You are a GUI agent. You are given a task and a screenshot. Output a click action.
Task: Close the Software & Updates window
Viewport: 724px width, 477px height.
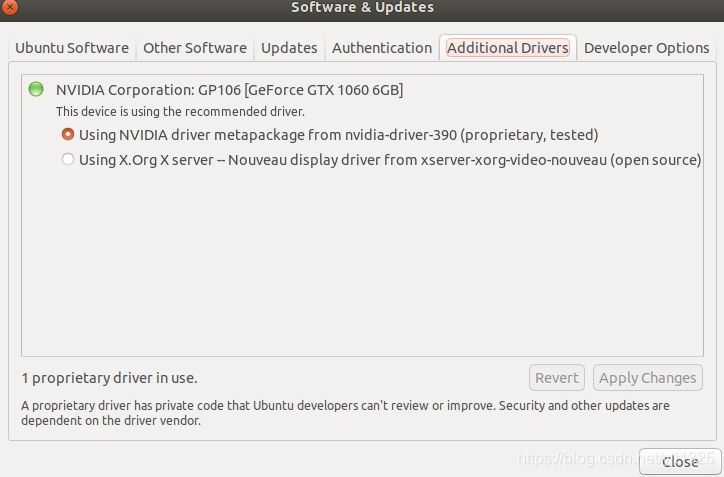[x=9, y=7]
